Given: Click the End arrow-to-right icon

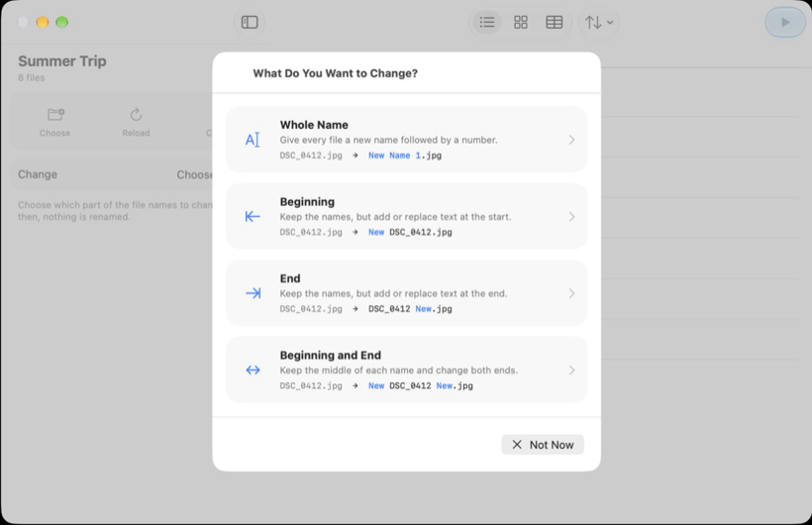Looking at the screenshot, I should pos(253,293).
